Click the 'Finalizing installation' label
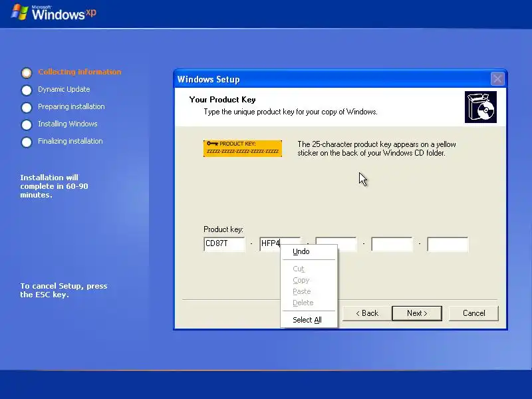The image size is (532, 399). (x=70, y=141)
